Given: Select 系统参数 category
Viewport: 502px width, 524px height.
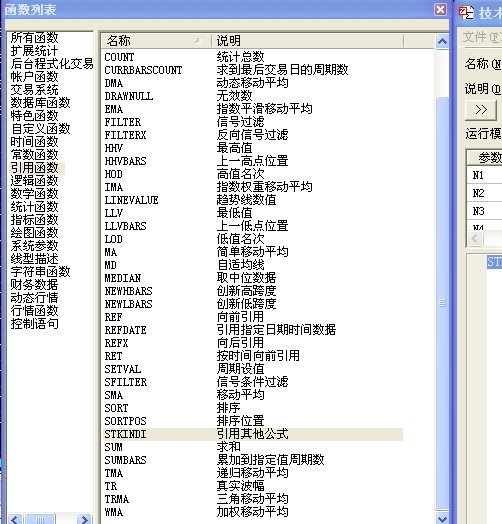Looking at the screenshot, I should 34,246.
